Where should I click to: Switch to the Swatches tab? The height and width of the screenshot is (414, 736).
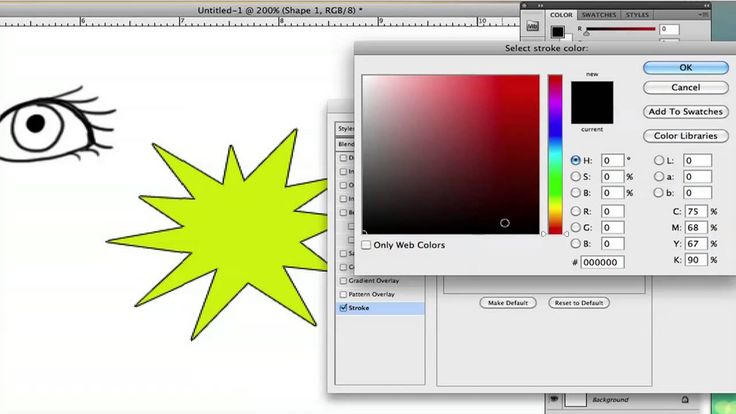pos(599,15)
